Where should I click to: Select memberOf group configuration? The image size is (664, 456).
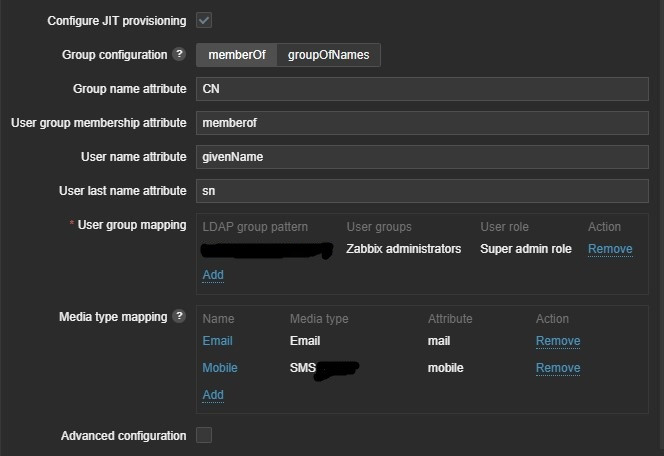tap(236, 55)
